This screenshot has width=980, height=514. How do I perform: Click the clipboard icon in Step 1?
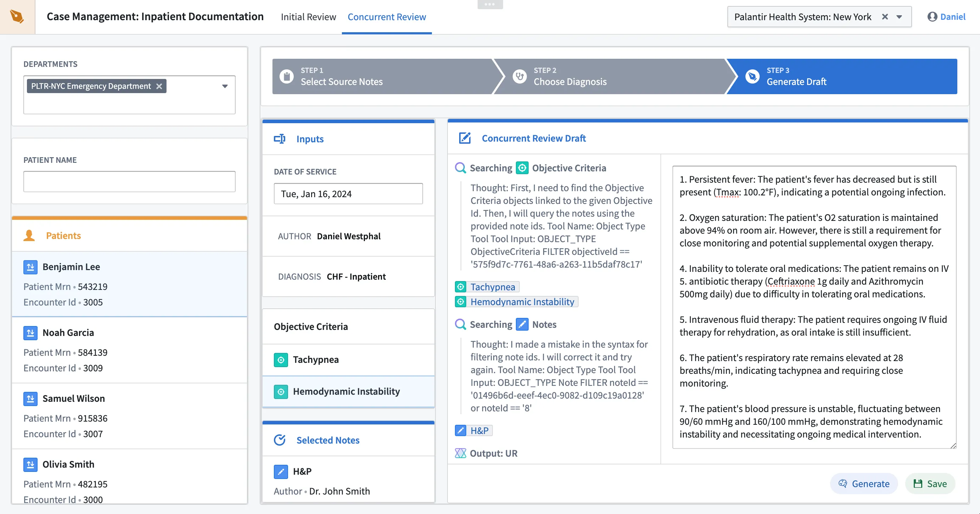tap(287, 76)
